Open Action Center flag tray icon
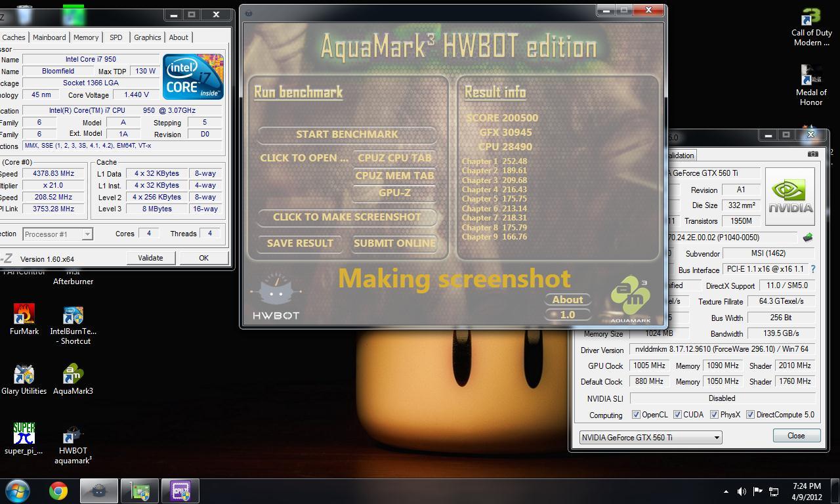 757,492
